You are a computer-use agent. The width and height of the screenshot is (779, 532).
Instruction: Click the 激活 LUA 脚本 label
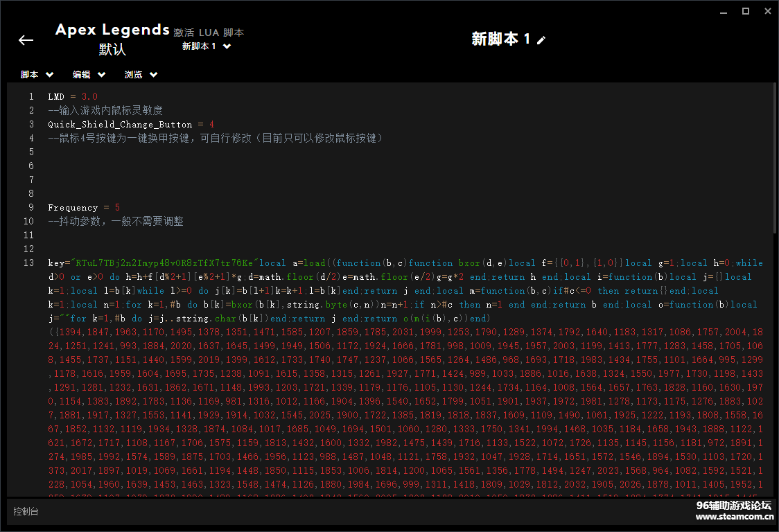click(x=209, y=33)
